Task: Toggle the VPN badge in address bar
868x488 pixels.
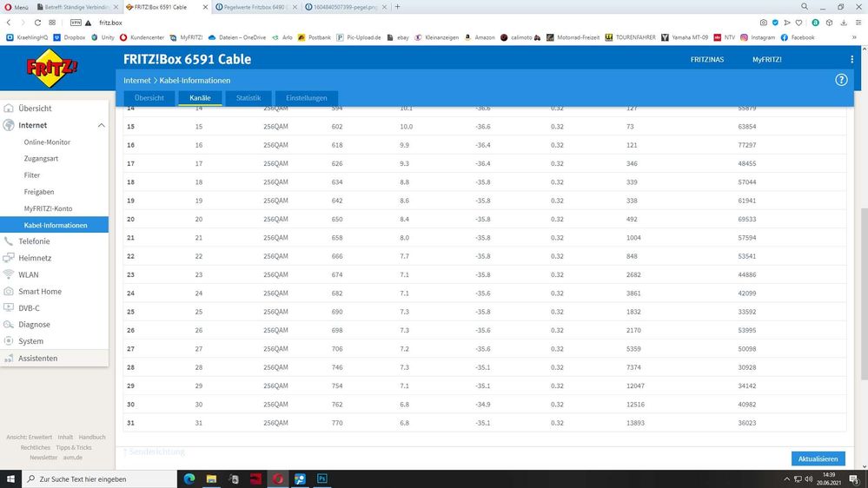Action: (x=76, y=23)
